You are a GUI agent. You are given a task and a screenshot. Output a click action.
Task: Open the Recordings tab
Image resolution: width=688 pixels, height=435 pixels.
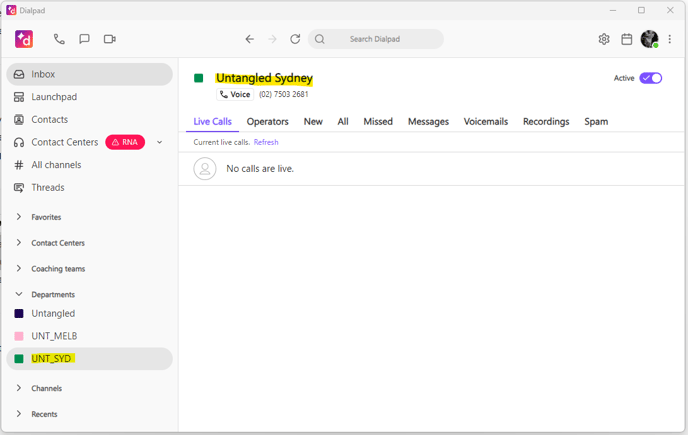(546, 122)
